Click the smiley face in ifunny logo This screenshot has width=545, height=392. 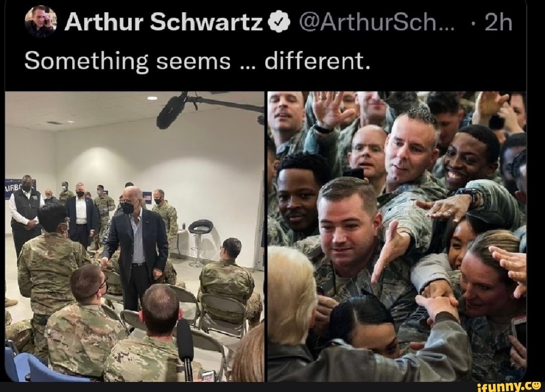[x=536, y=385]
